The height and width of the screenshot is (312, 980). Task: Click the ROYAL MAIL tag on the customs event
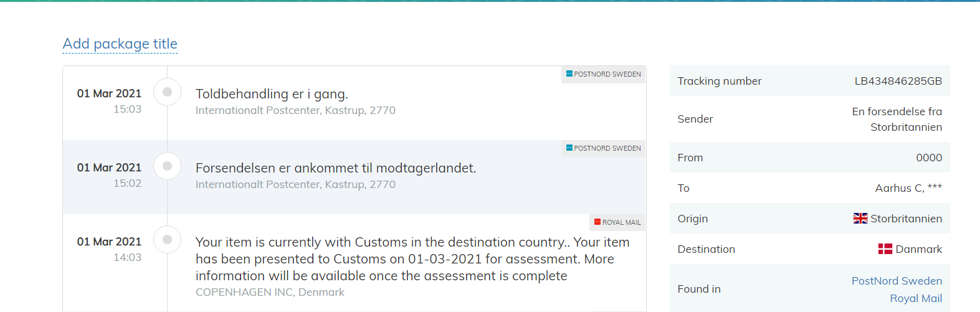point(617,222)
